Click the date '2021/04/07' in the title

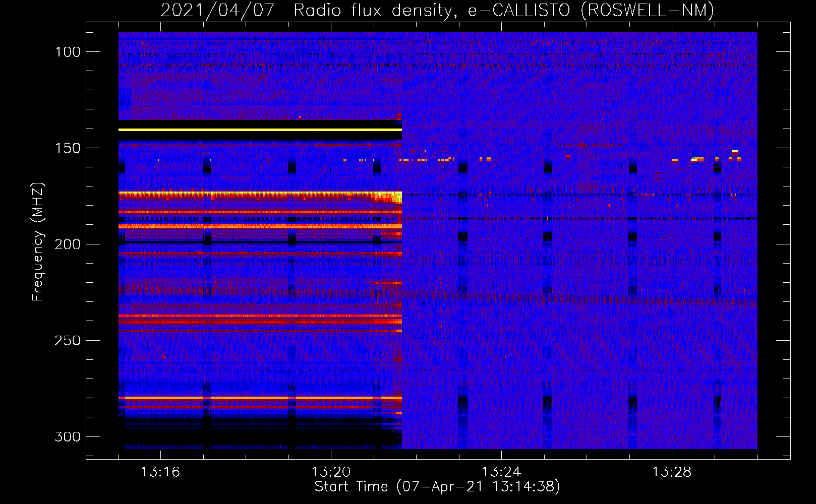pyautogui.click(x=217, y=10)
